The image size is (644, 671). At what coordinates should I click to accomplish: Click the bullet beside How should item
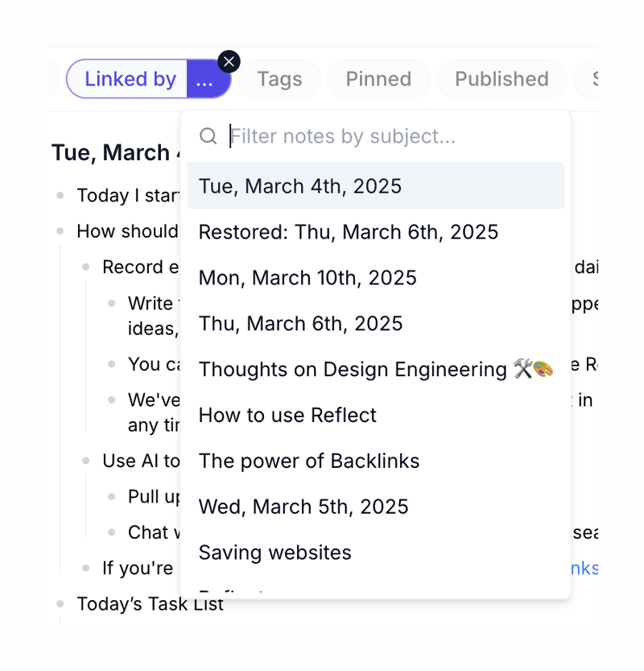[60, 231]
